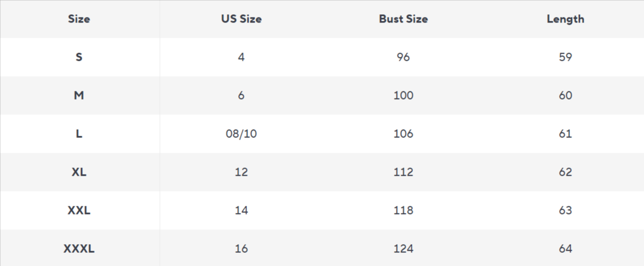The width and height of the screenshot is (644, 266).
Task: Click the US Size column header
Action: [241, 19]
